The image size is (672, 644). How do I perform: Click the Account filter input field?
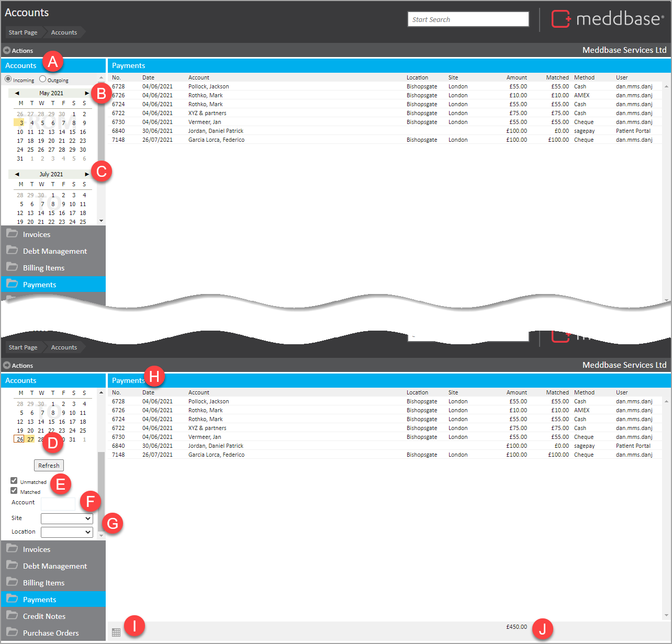coord(58,504)
